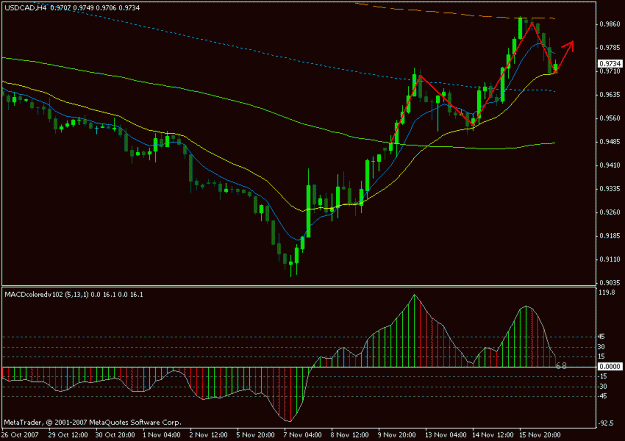This screenshot has width=625, height=441.
Task: Click the 26 Oct 2007 date label
Action: point(20,435)
